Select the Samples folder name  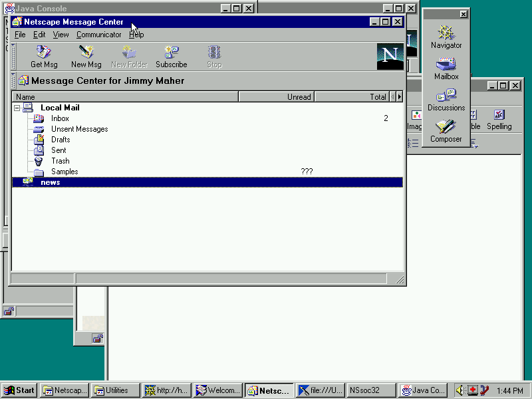[x=65, y=172]
